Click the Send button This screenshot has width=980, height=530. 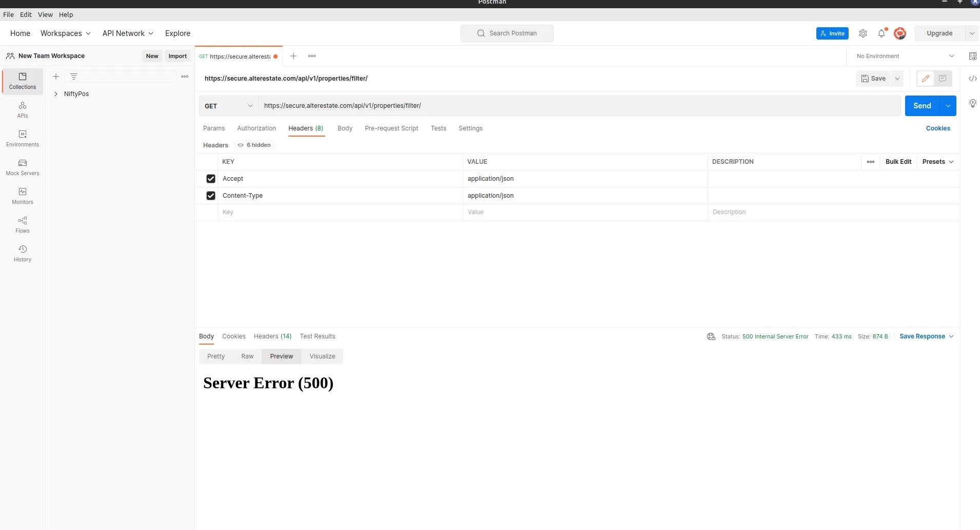tap(922, 106)
